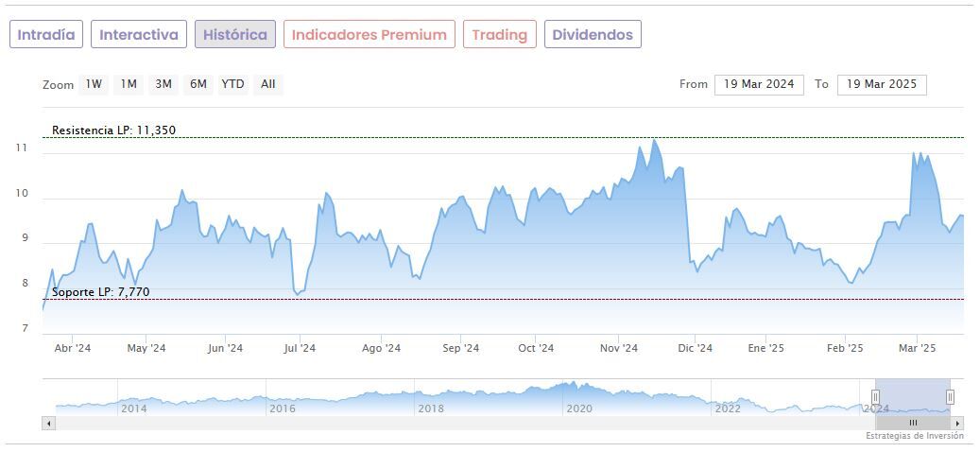The image size is (980, 452).
Task: Apply the YTD zoom range
Action: point(232,84)
